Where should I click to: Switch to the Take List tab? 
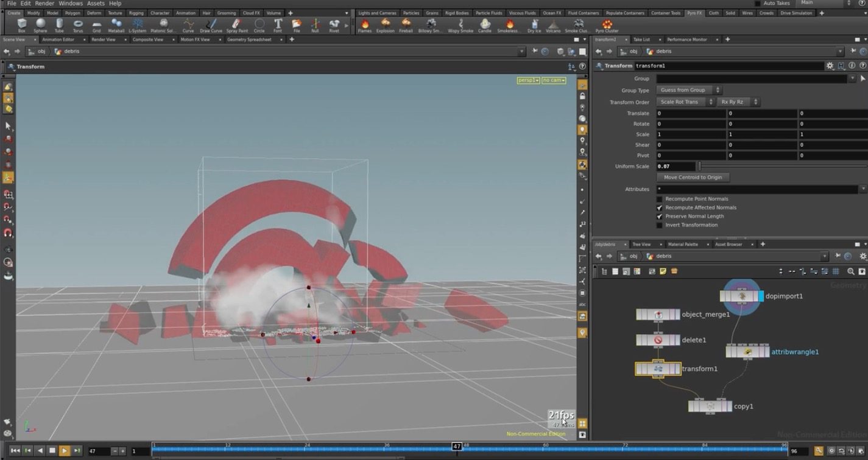tap(641, 40)
